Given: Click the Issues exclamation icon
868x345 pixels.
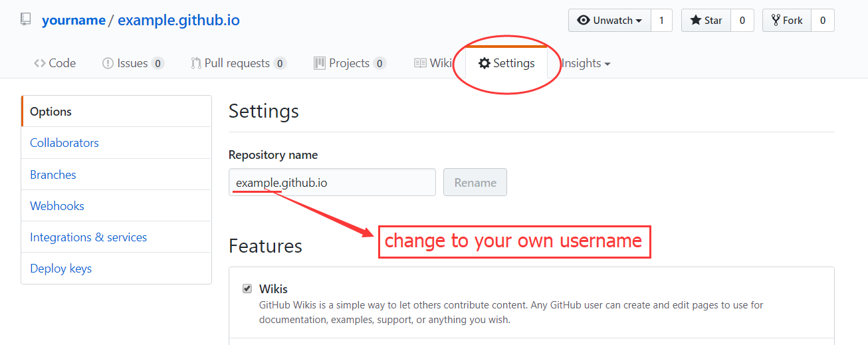Looking at the screenshot, I should click(x=108, y=63).
